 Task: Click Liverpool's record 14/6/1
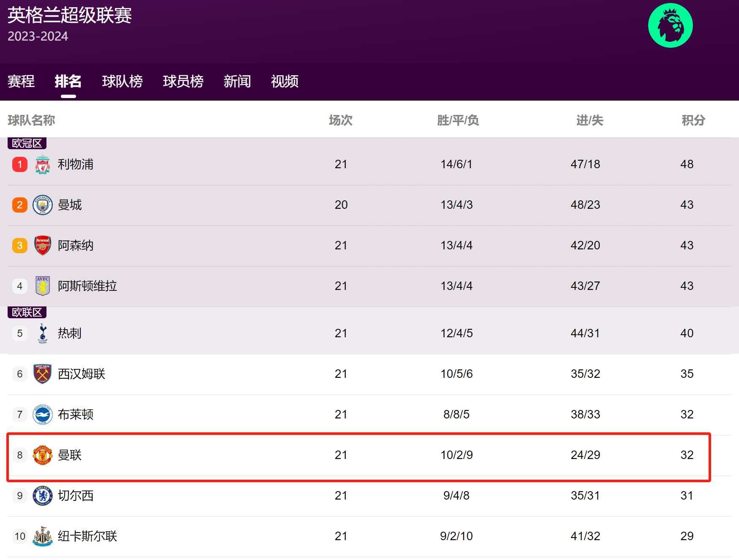pos(456,164)
